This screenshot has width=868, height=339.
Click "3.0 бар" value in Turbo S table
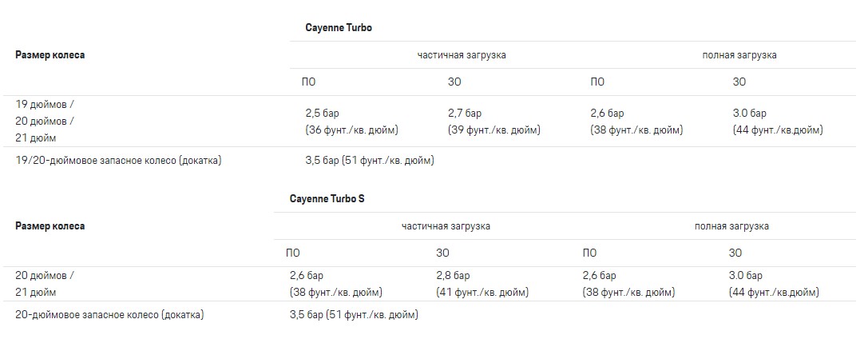[x=746, y=275]
